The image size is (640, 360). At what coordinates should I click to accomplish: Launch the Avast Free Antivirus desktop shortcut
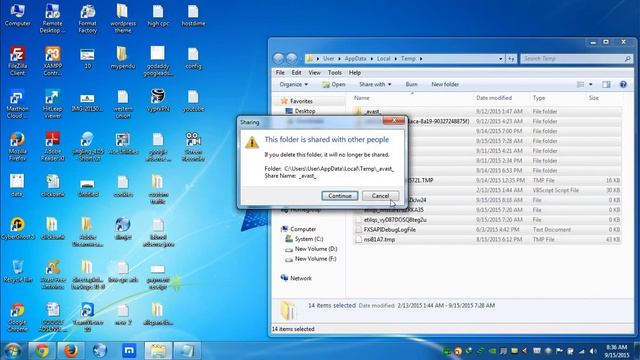pos(52,274)
